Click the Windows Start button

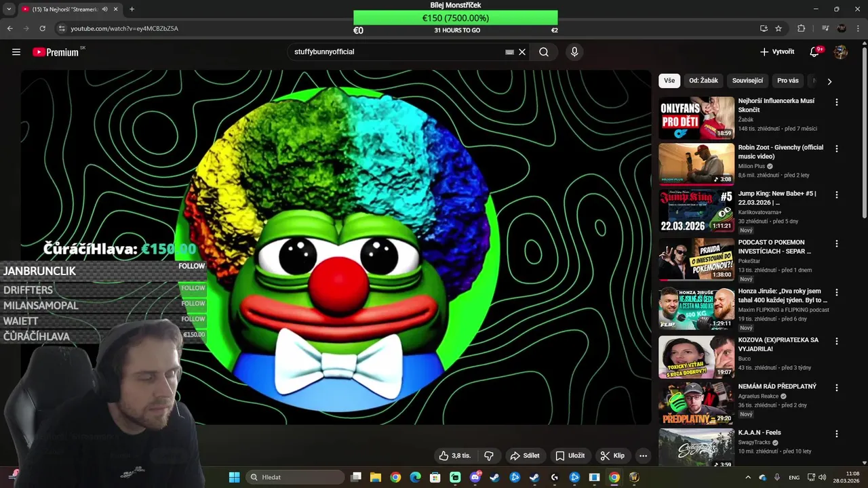click(234, 477)
